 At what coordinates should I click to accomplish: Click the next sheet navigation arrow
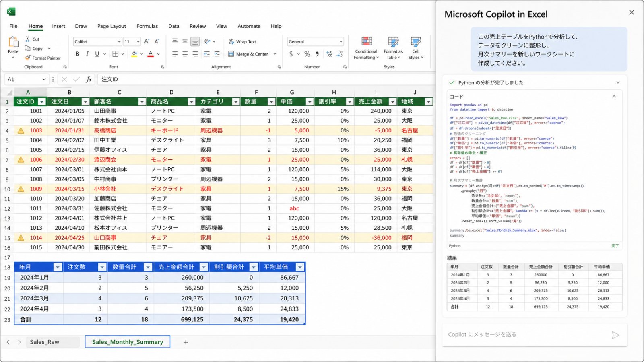click(19, 342)
